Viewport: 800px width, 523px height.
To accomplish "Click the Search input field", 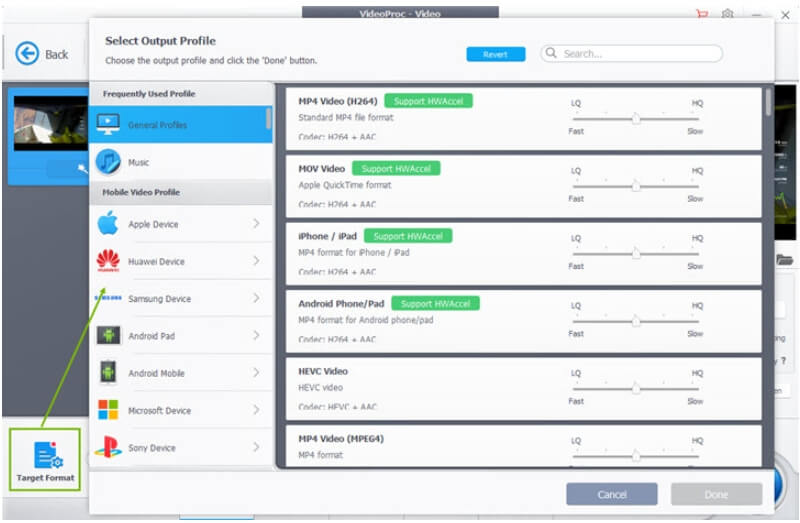I will tap(631, 53).
